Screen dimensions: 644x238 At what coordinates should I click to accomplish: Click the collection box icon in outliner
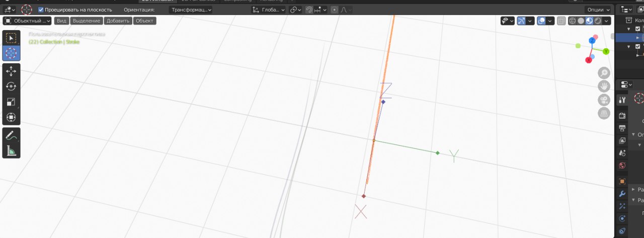[628, 21]
